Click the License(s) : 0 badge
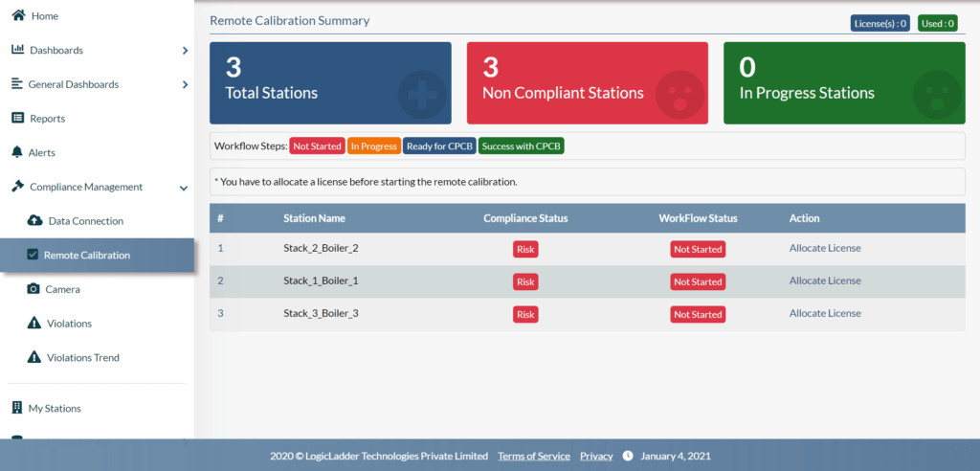Image resolution: width=980 pixels, height=471 pixels. 881,24
